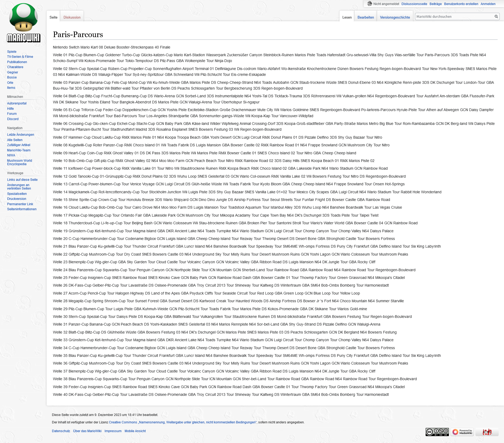The height and width of the screenshot is (443, 504).
Task: Click the search magnifier icon
Action: pos(496,16)
